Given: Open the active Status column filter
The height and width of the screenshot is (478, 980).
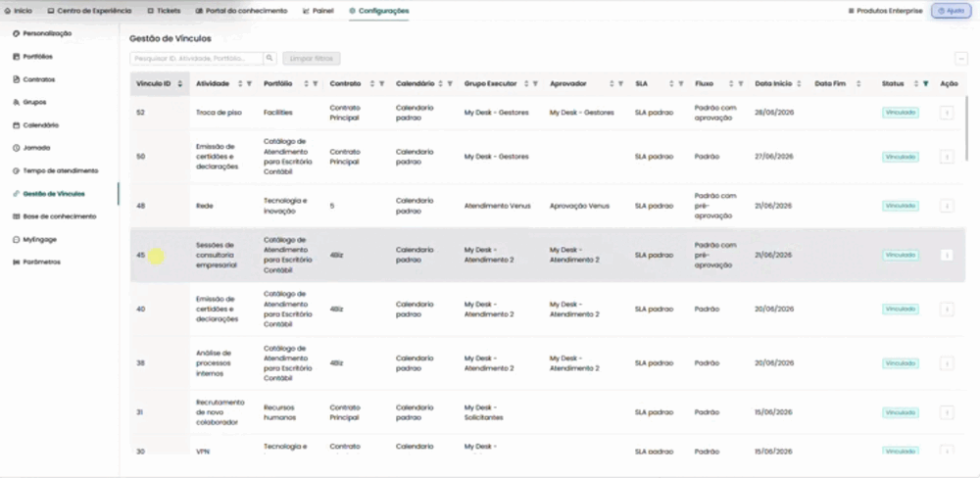Looking at the screenshot, I should click(926, 83).
